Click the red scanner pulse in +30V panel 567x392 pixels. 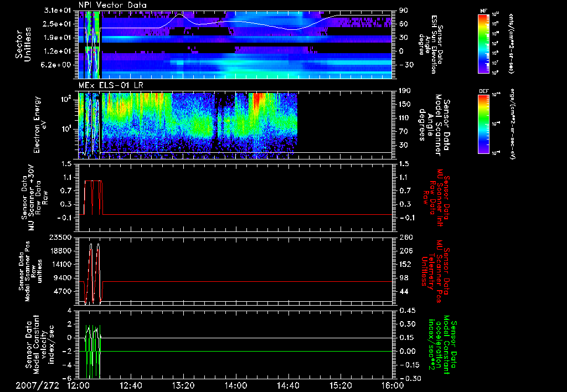[x=93, y=198]
